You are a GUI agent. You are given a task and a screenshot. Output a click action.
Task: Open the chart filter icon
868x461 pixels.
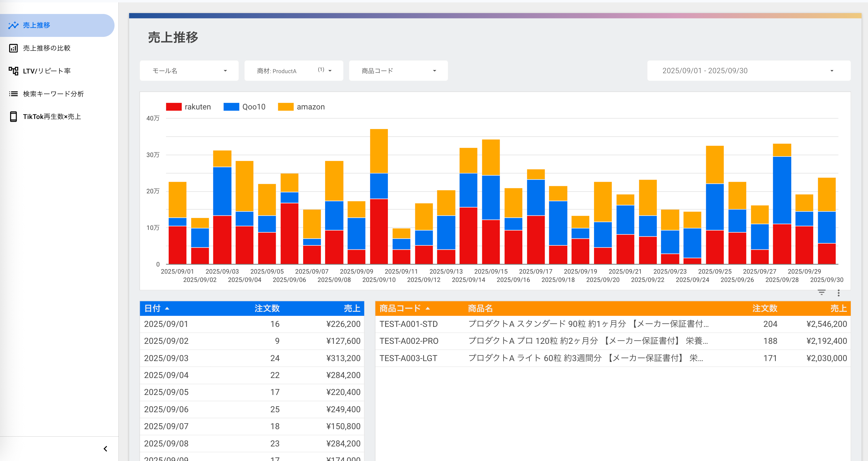pyautogui.click(x=822, y=292)
